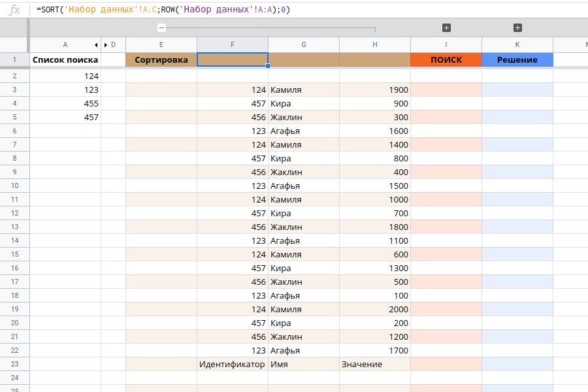Click the select-all corner box

(x=14, y=44)
